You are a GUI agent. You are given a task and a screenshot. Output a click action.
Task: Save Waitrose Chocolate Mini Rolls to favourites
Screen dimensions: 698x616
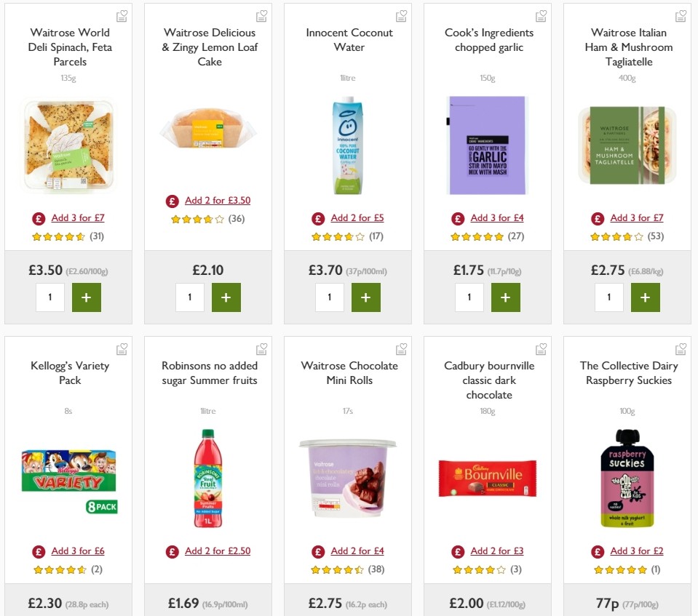tap(401, 348)
